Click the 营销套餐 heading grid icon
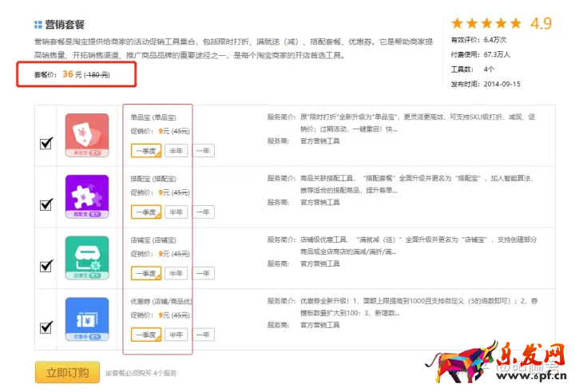 [x=38, y=25]
